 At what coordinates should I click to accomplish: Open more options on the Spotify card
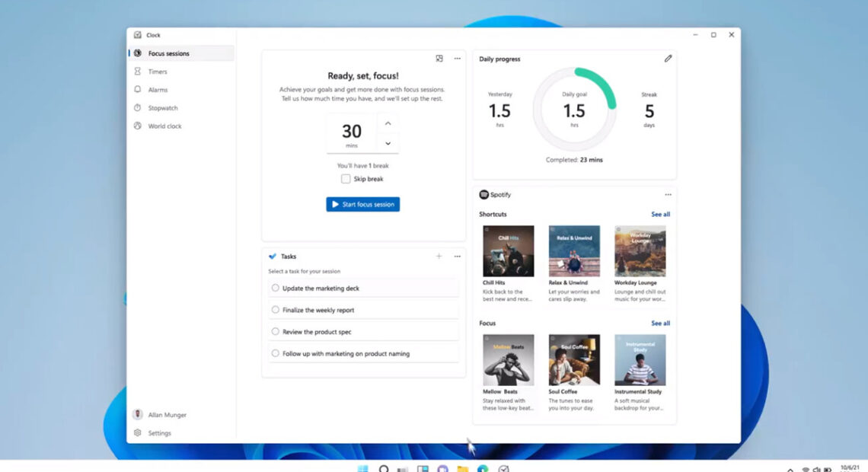[669, 195]
